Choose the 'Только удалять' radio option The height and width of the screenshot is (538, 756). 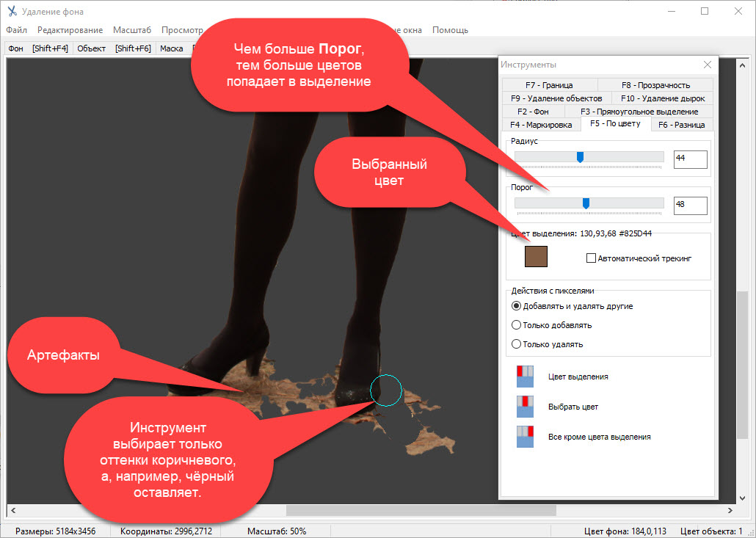[x=516, y=344]
